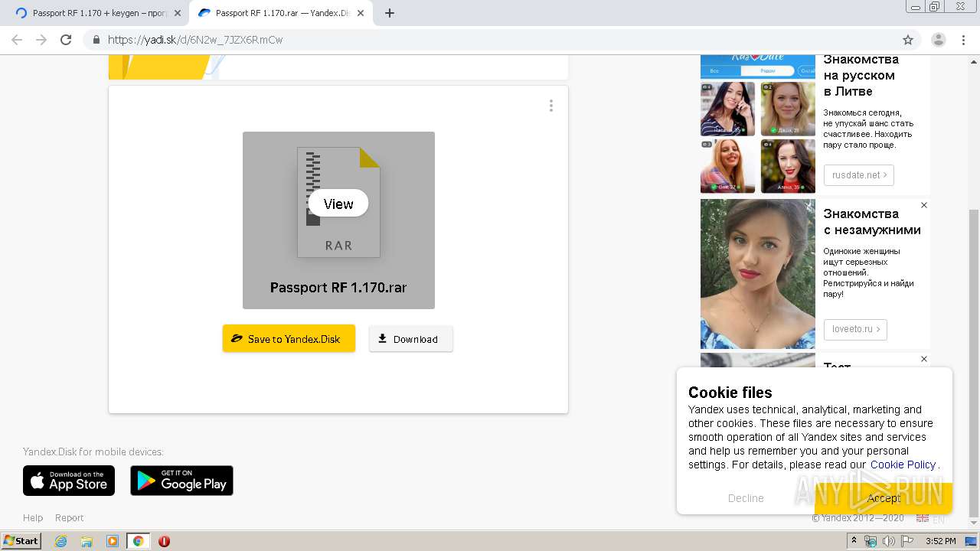Click the browser forward arrow

point(41,40)
